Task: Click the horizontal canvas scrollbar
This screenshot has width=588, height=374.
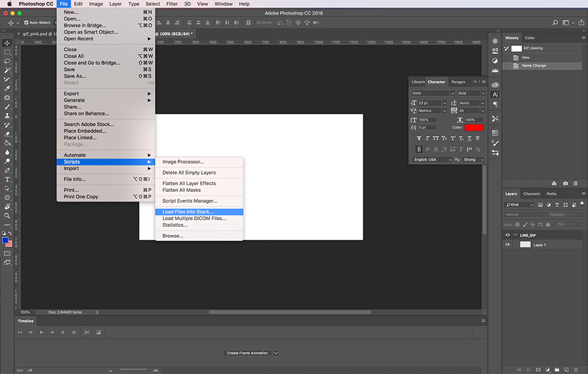Action: click(x=290, y=312)
